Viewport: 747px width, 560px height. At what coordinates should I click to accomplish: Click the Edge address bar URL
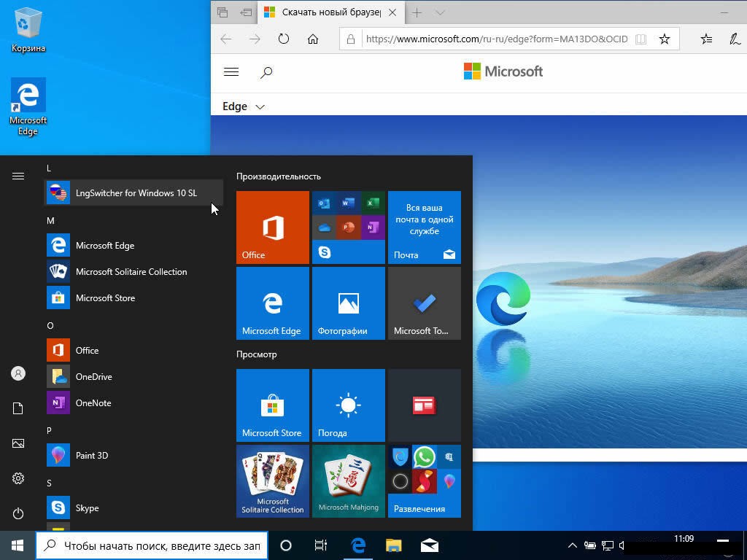click(x=496, y=39)
